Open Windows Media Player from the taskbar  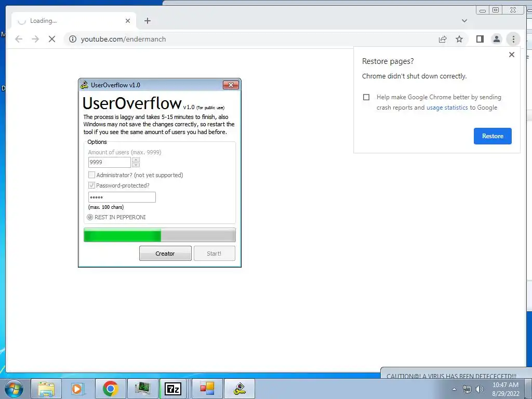click(x=78, y=389)
